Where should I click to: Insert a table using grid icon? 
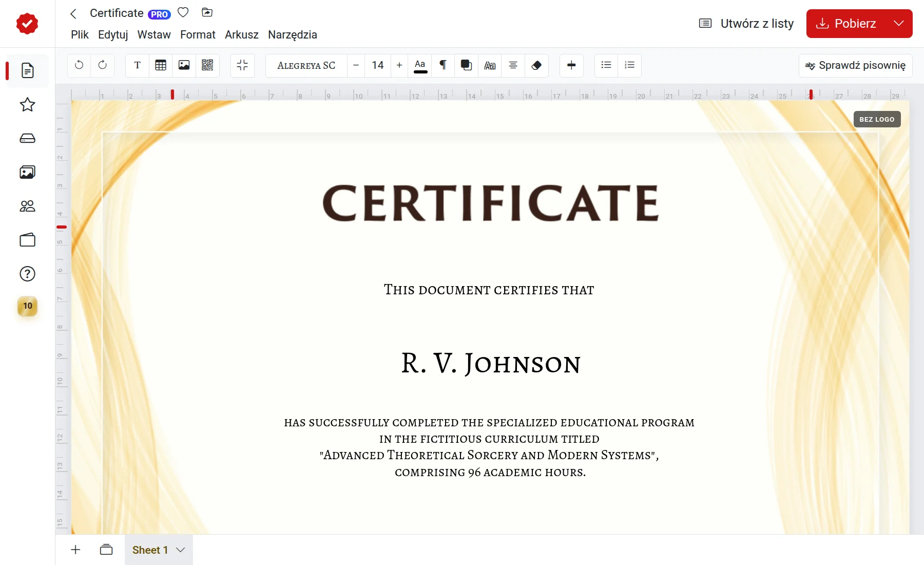(x=161, y=65)
